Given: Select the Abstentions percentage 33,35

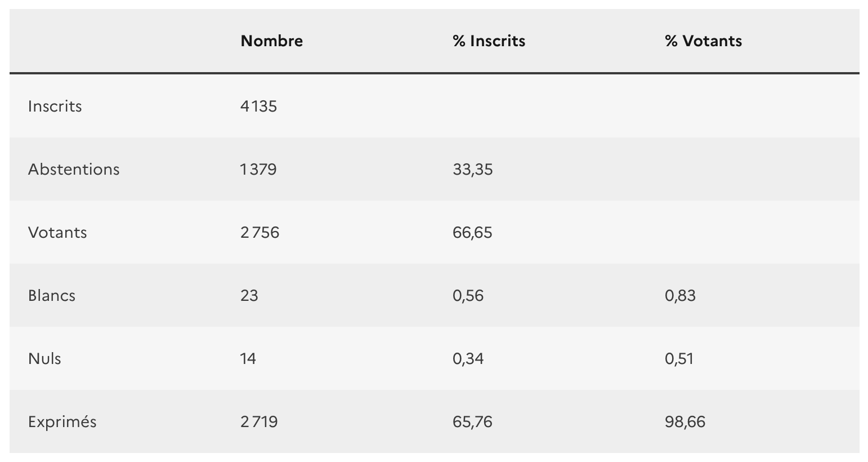Looking at the screenshot, I should [x=473, y=170].
